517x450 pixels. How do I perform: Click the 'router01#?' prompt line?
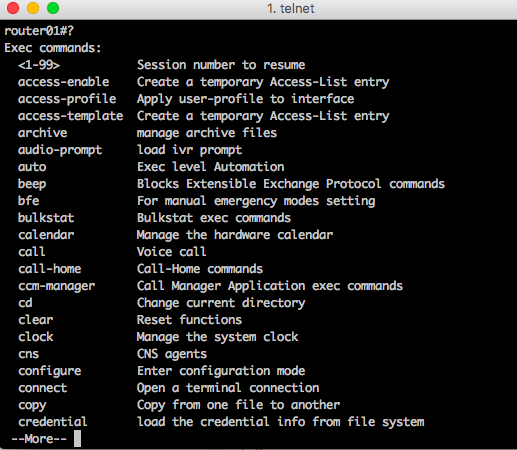click(39, 31)
